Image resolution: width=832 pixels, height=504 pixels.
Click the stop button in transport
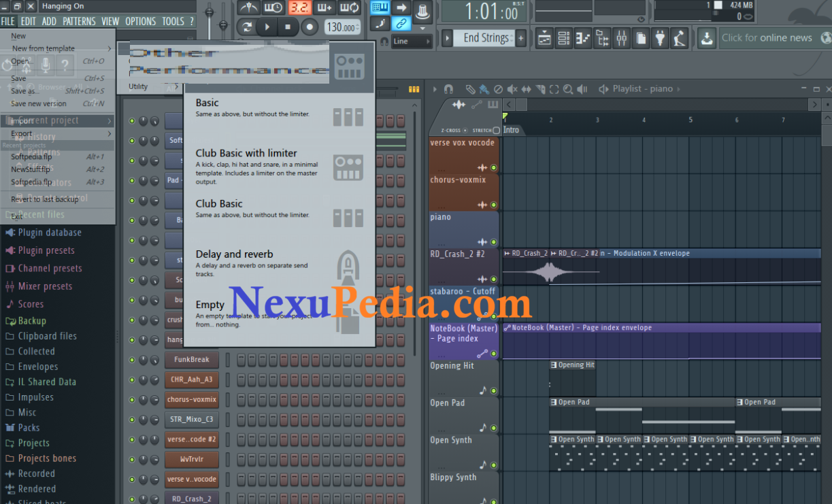(x=288, y=27)
